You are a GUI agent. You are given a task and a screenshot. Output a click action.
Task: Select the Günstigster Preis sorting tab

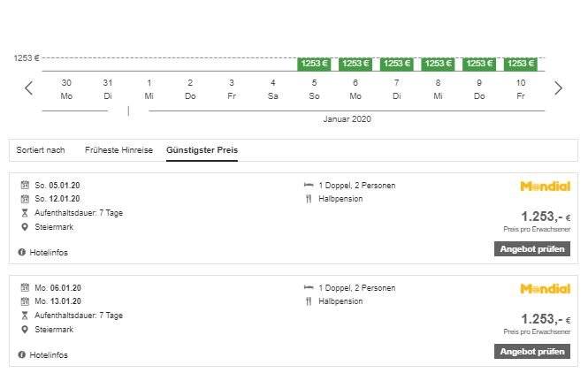[x=202, y=150]
